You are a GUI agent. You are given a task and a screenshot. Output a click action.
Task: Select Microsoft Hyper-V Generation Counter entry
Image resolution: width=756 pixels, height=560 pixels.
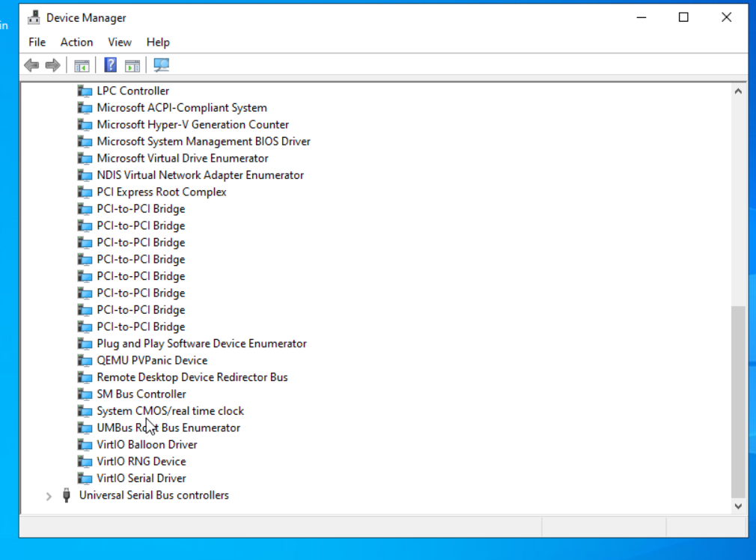pos(193,124)
